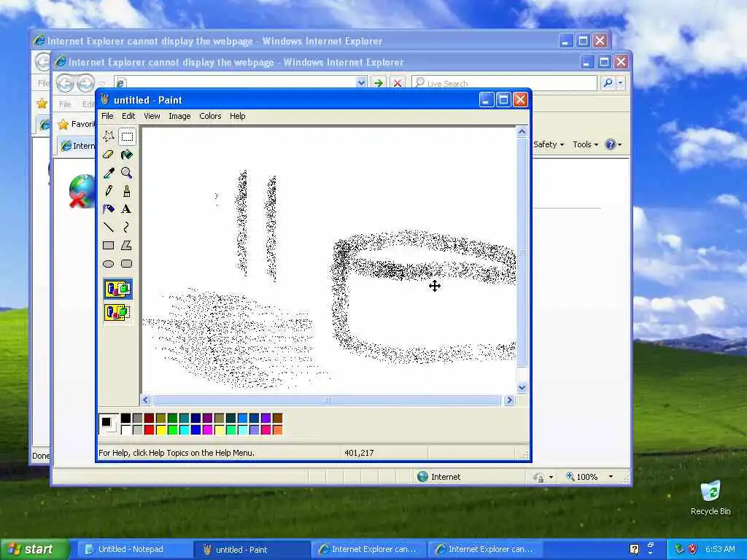Select the Polygon shape tool
Image resolution: width=747 pixels, height=560 pixels.
(x=127, y=245)
